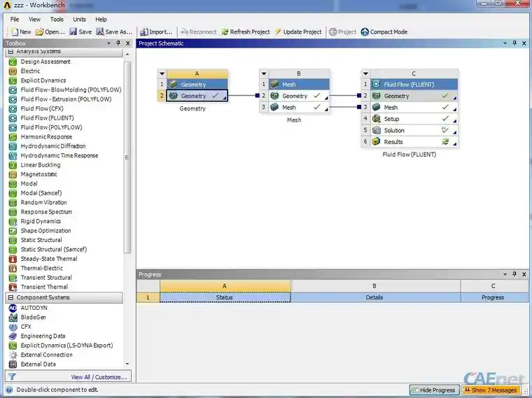Select Fluid Flow (CFX) icon

point(13,109)
